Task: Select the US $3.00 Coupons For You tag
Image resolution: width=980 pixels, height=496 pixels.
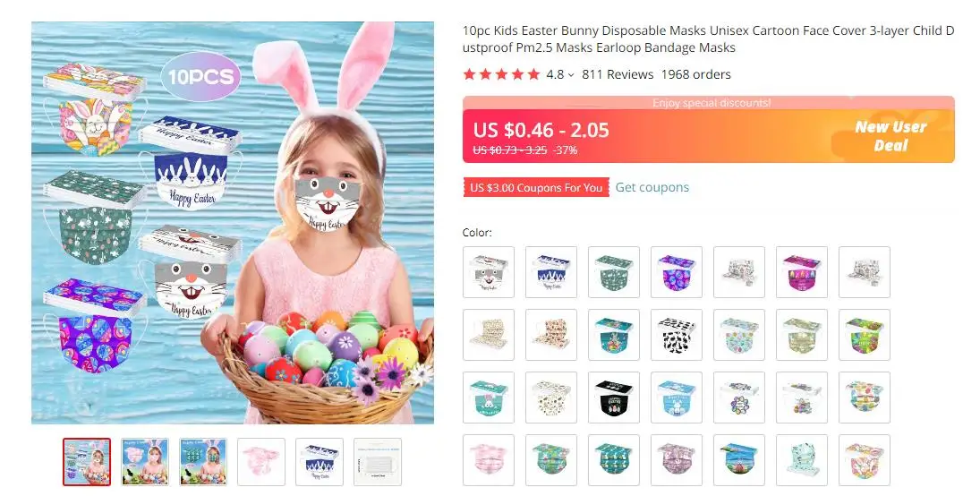Action: click(536, 188)
